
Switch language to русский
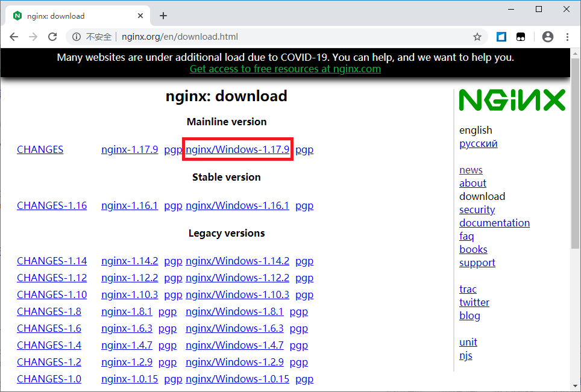[478, 143]
